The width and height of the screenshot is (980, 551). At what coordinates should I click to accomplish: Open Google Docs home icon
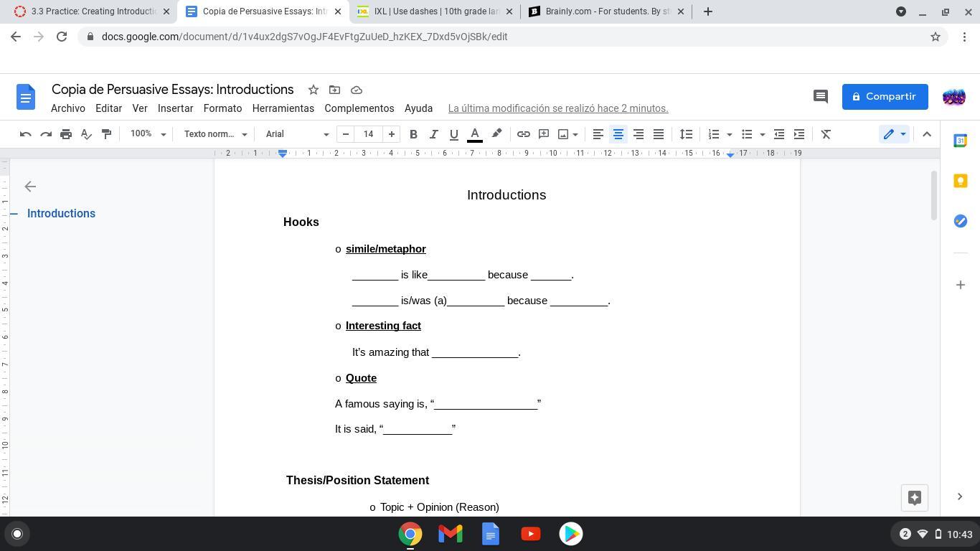click(x=26, y=97)
